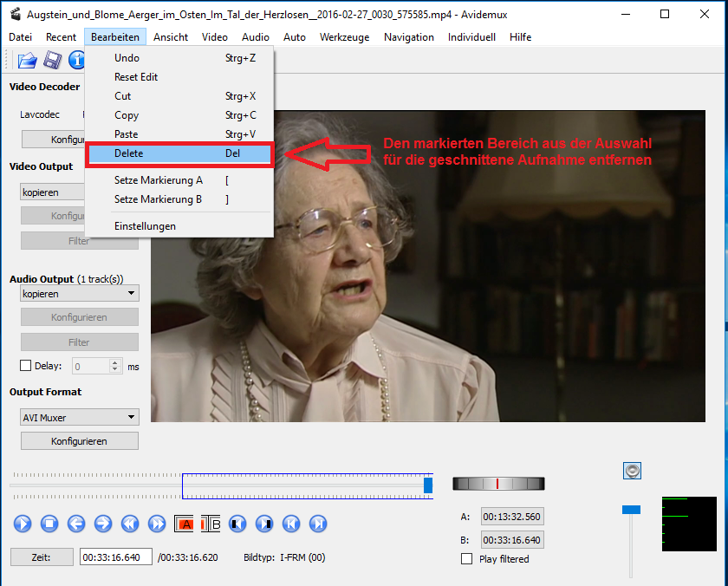Image resolution: width=728 pixels, height=586 pixels.
Task: Click the current time input field
Action: pos(115,557)
